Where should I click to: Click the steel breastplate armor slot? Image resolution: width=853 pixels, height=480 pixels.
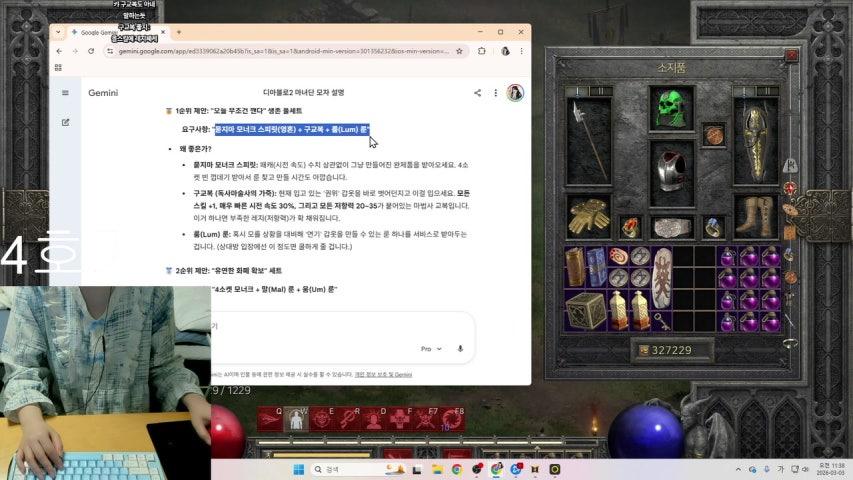672,173
